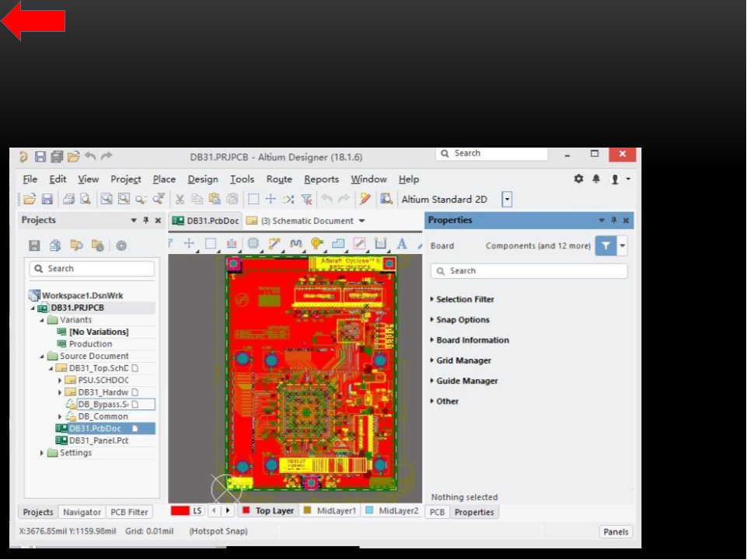Select the Place Component chip tool
The width and height of the screenshot is (747, 560).
click(253, 244)
